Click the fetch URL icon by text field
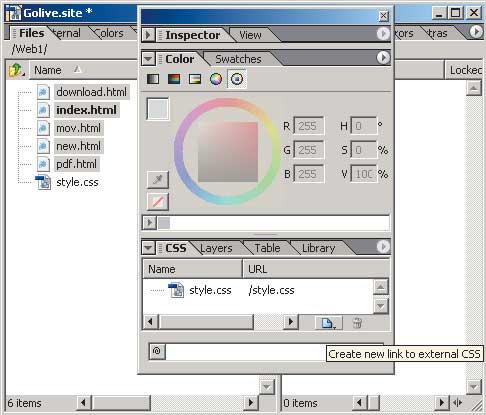This screenshot has width=486, height=415. 157,351
